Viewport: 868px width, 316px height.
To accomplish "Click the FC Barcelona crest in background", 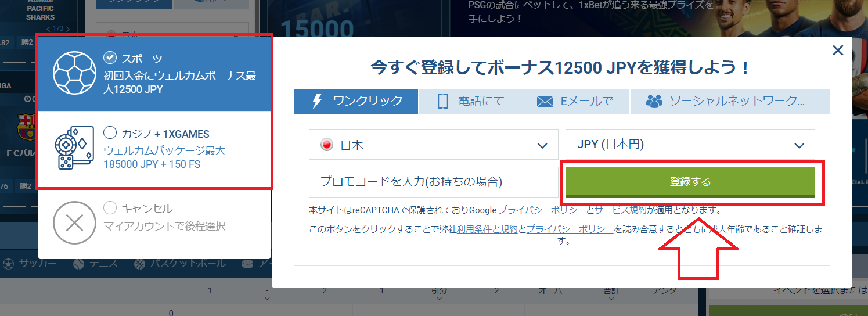I will click(26, 127).
